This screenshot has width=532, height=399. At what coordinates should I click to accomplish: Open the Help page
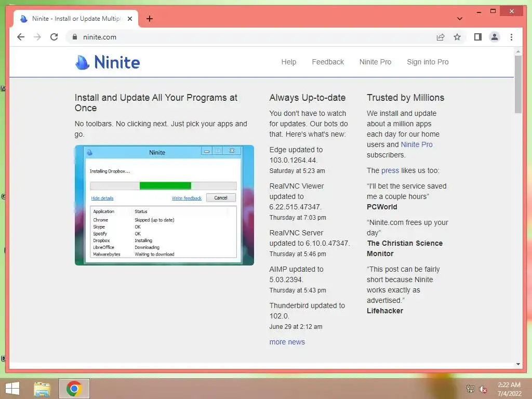point(289,62)
